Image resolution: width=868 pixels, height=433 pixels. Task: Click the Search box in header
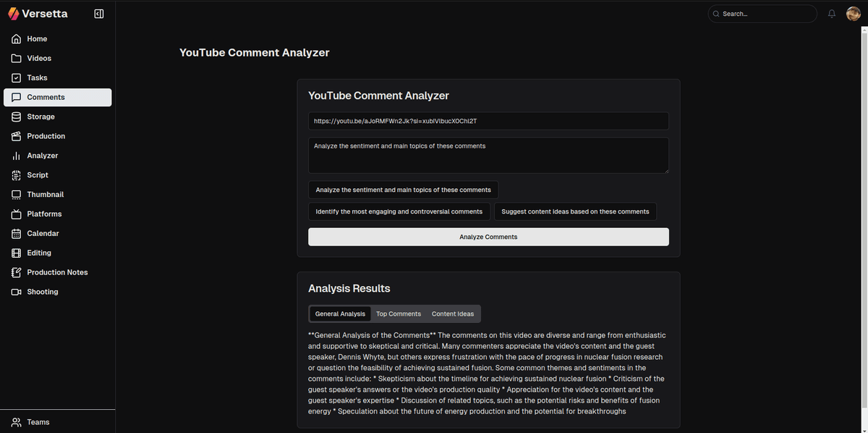point(762,14)
